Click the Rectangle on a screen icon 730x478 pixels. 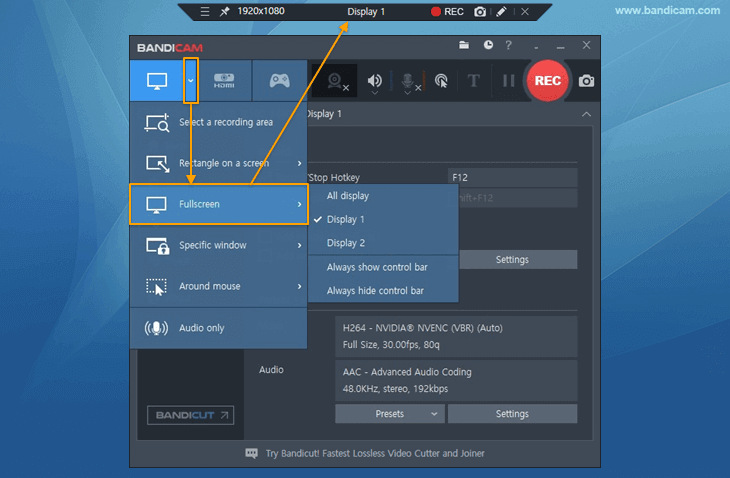click(x=157, y=164)
